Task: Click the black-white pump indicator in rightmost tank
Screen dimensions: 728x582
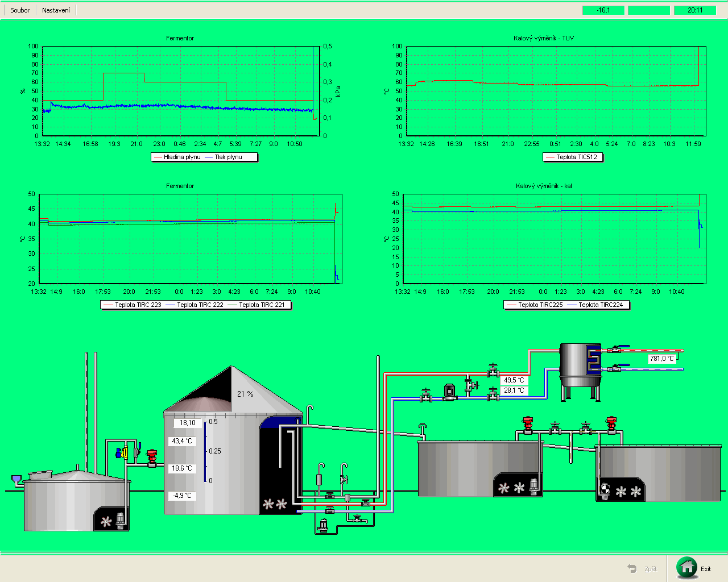Action: [605, 489]
